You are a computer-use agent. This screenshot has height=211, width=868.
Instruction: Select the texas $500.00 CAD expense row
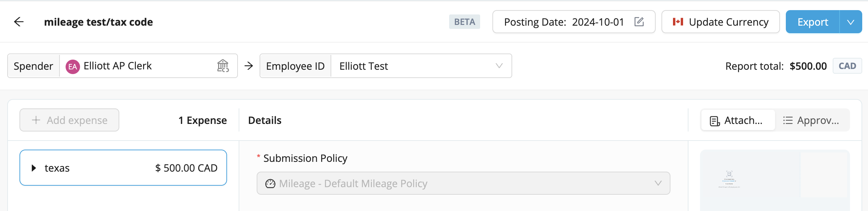(x=123, y=168)
